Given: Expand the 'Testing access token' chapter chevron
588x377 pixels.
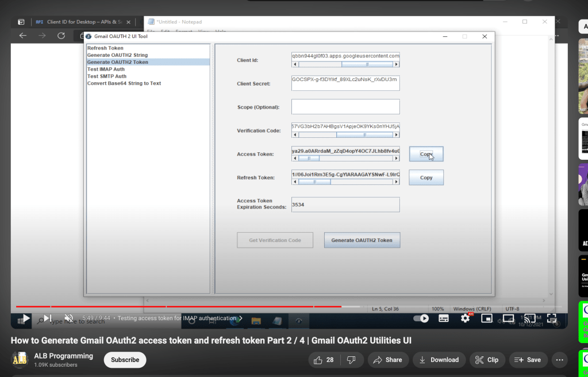Looking at the screenshot, I should [241, 318].
